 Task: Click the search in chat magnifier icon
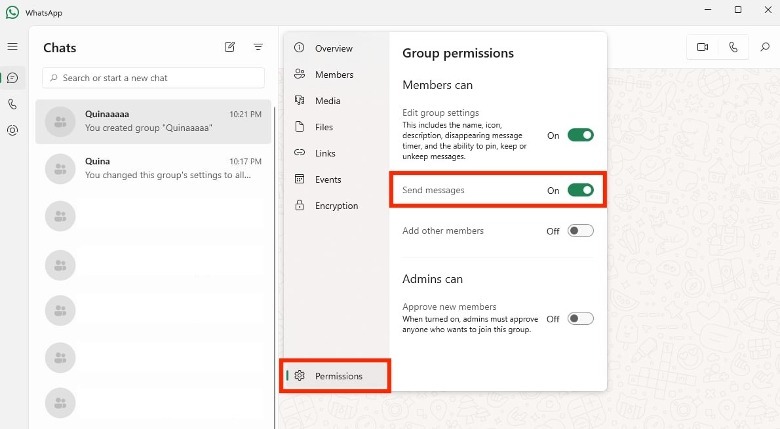764,47
